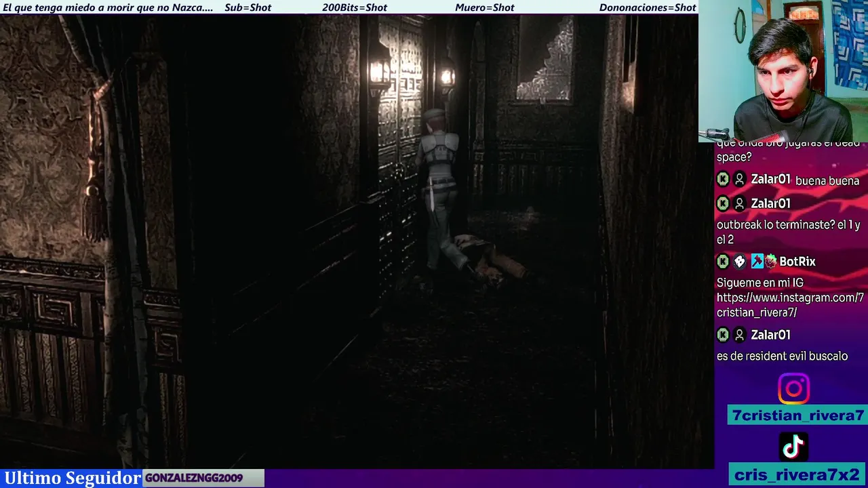The height and width of the screenshot is (488, 868).
Task: Click the 'Sub=Shot' banner text
Action: pyautogui.click(x=248, y=7)
